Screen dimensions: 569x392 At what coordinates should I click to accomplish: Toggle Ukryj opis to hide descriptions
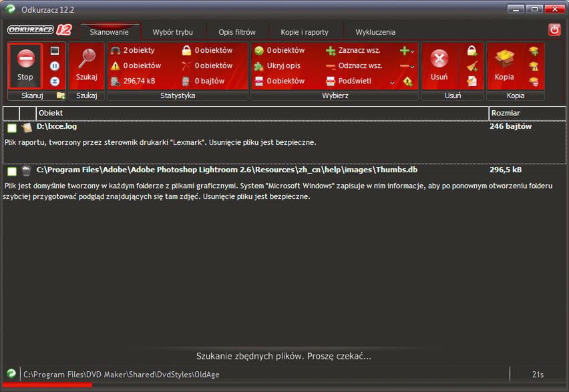pos(278,65)
